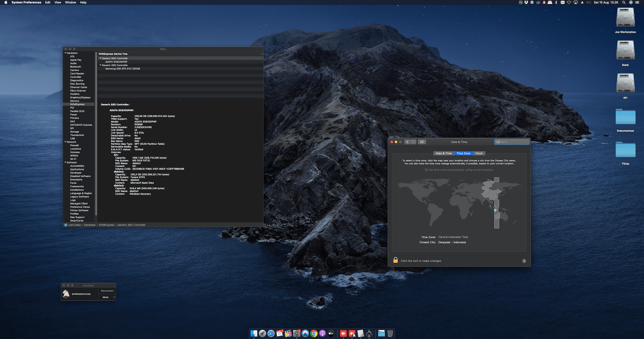Image resolution: width=644 pixels, height=339 pixels.
Task: Click the time zone world map
Action: point(459,203)
